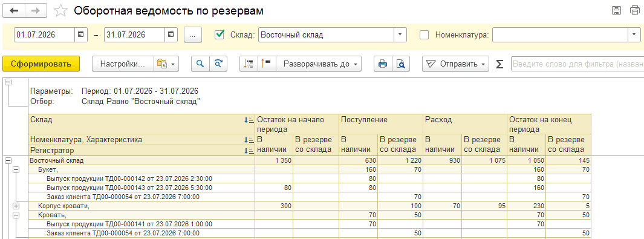Collapse the Восточный склад group

(x=8, y=160)
